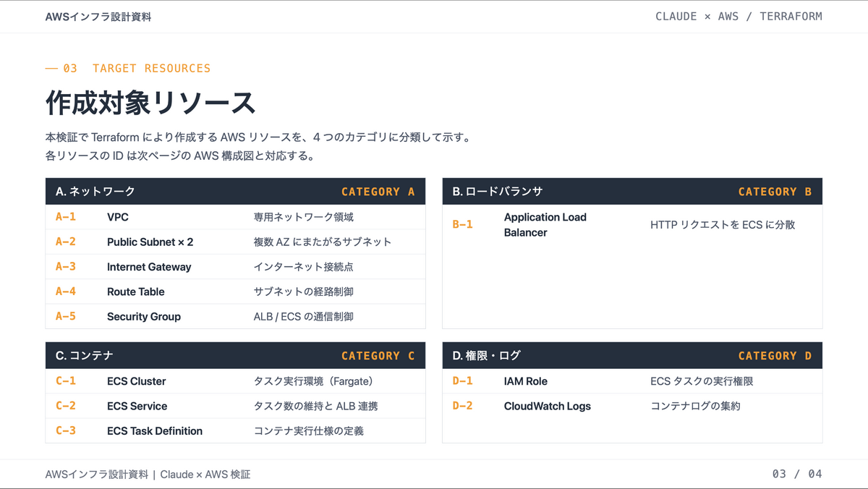868x489 pixels.
Task: Click the page number 03 / 04
Action: pyautogui.click(x=797, y=475)
